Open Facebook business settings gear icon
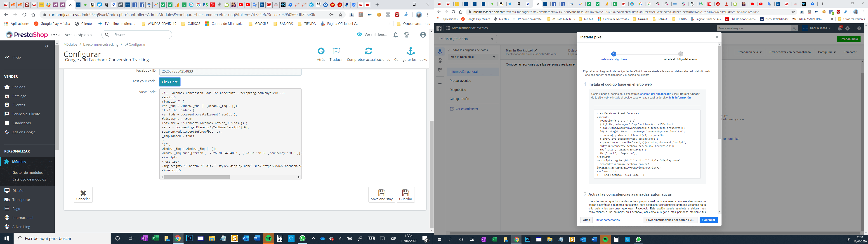Image resolution: width=868 pixels, height=244 pixels. [x=847, y=28]
